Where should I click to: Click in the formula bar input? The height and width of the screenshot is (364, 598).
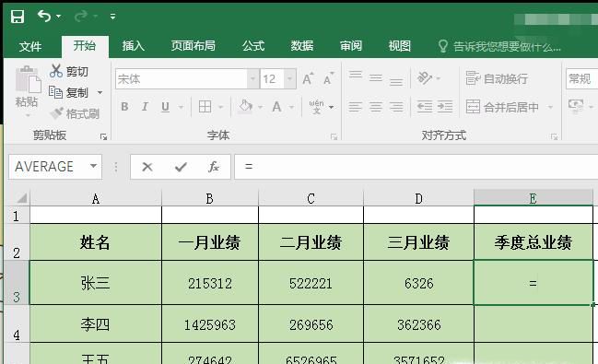coord(416,167)
